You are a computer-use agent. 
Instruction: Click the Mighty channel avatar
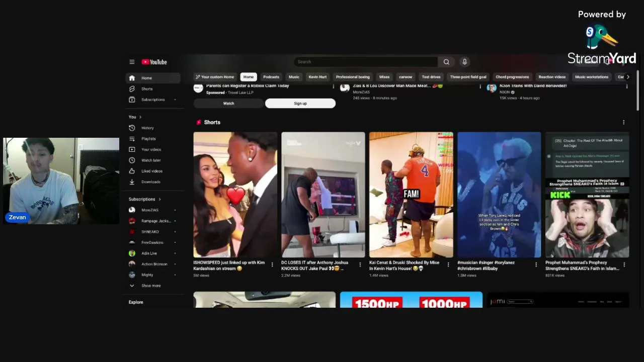pyautogui.click(x=132, y=275)
